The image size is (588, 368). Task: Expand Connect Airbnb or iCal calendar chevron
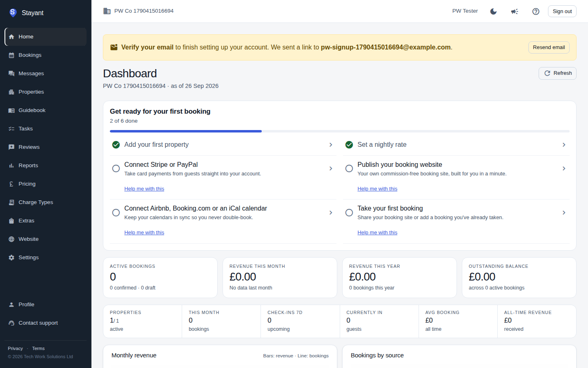click(x=331, y=213)
